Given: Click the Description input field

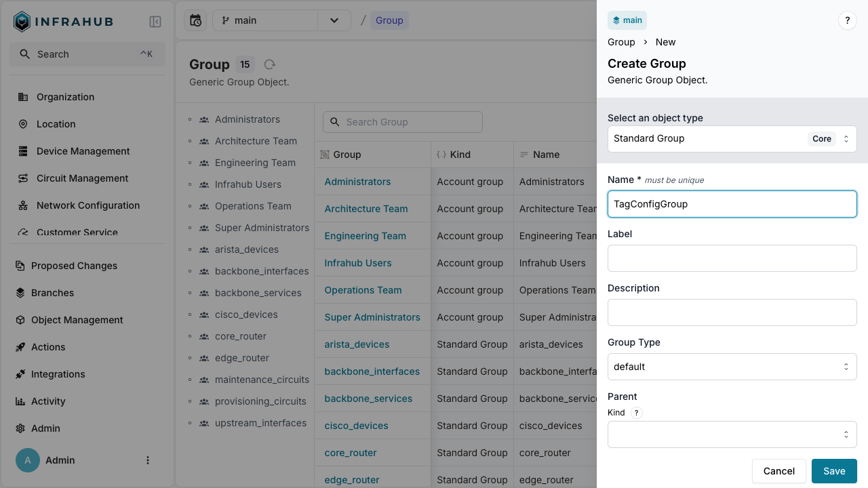Looking at the screenshot, I should point(732,312).
